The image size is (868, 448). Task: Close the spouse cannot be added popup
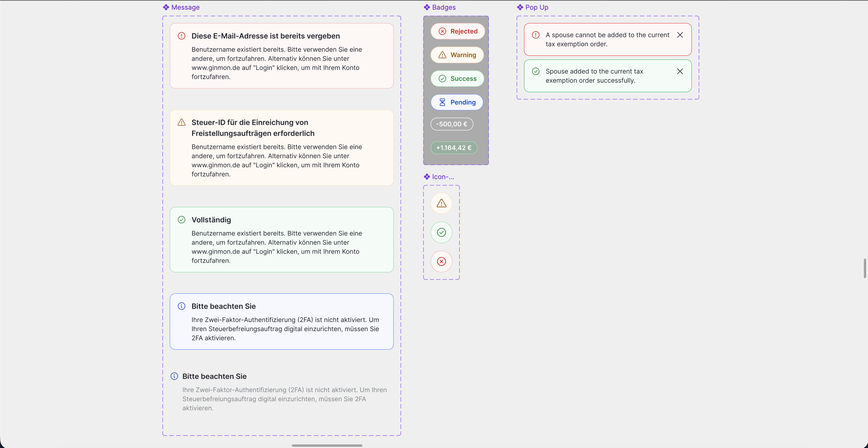tap(680, 35)
